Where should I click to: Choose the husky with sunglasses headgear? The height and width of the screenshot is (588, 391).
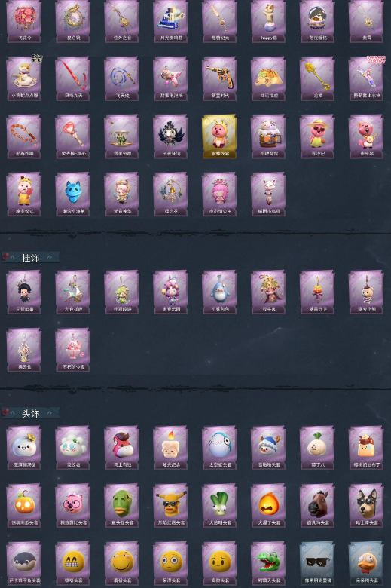(x=366, y=506)
